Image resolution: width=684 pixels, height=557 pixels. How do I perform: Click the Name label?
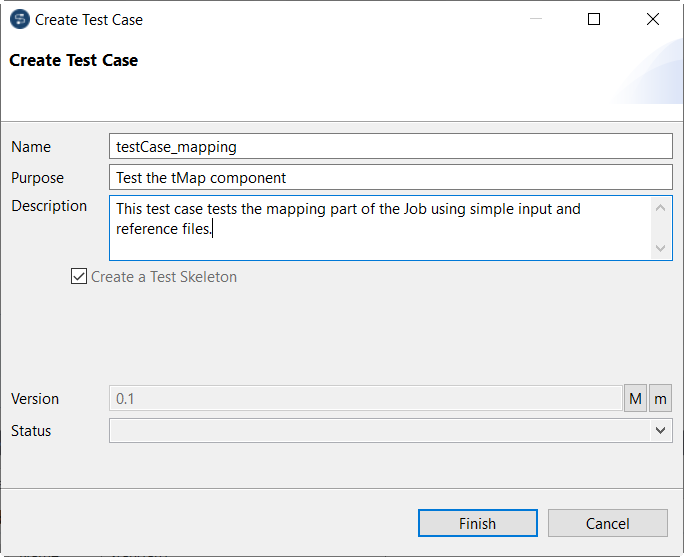(31, 147)
